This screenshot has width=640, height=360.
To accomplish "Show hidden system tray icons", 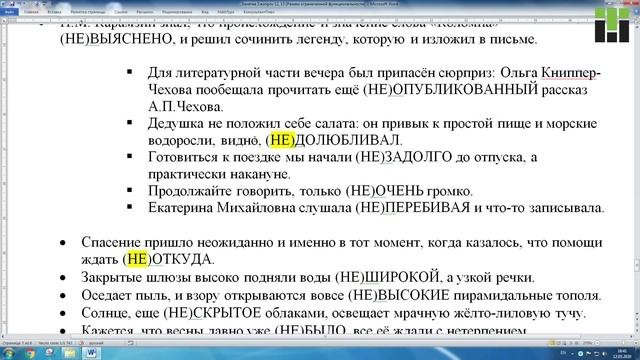I will click(572, 354).
